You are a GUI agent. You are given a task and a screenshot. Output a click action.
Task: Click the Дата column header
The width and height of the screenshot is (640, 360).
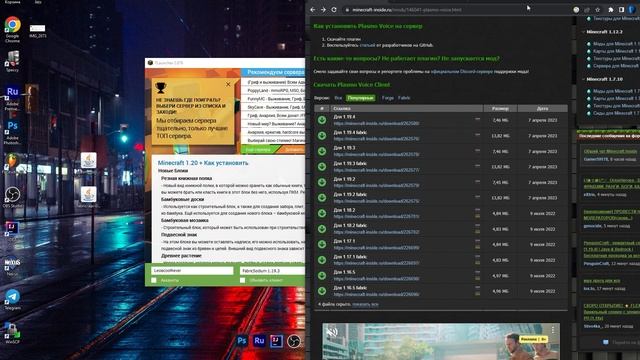(x=542, y=109)
